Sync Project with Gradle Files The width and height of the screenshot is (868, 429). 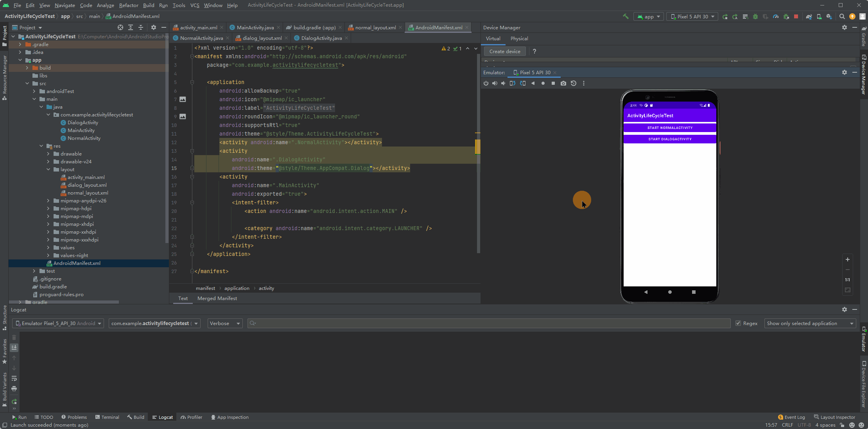tap(809, 16)
